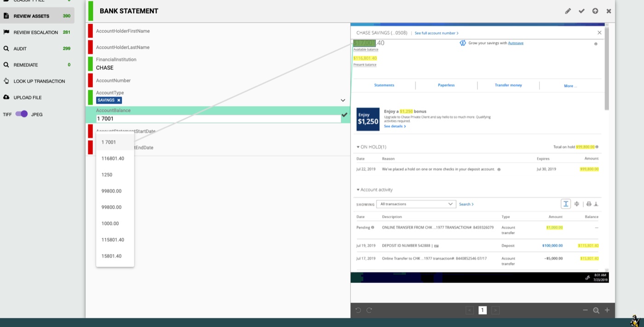Click the pencil edit icon in Bank Statement header
The height and width of the screenshot is (327, 644).
(568, 11)
